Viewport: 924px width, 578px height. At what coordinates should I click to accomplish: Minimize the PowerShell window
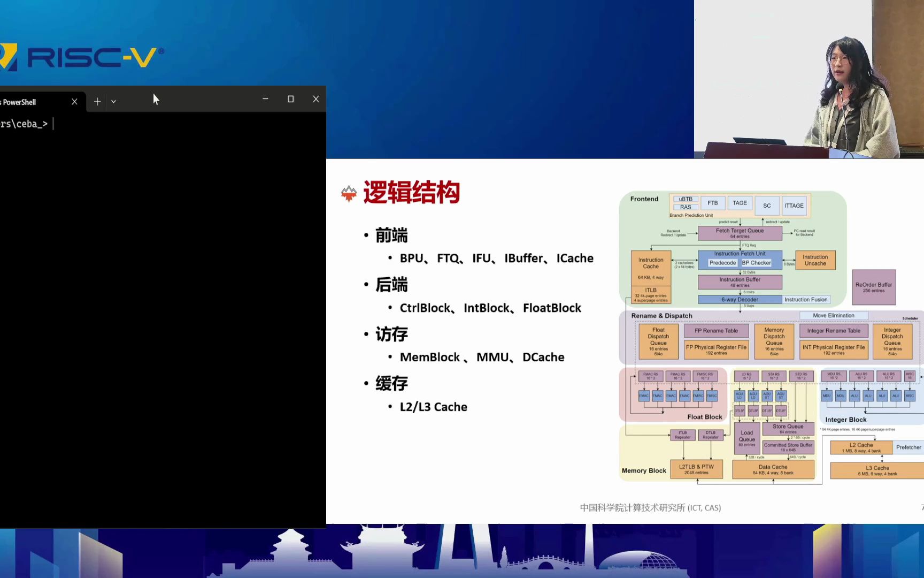pos(265,99)
